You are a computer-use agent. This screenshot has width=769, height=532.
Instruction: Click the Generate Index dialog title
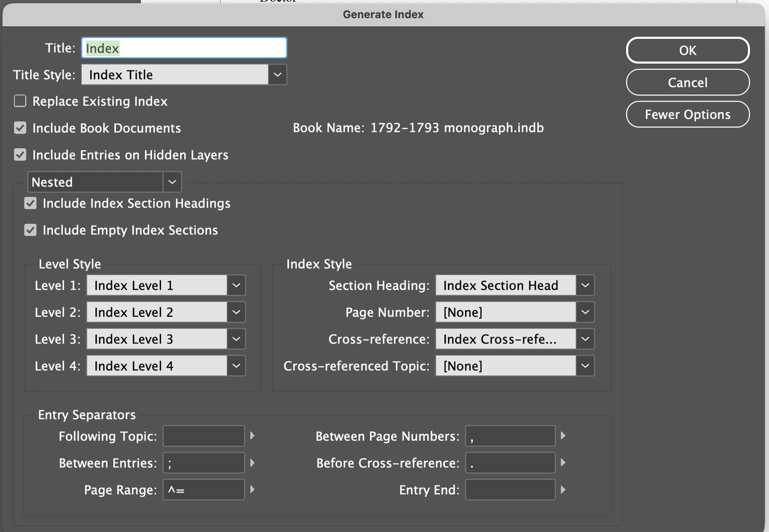pos(383,14)
